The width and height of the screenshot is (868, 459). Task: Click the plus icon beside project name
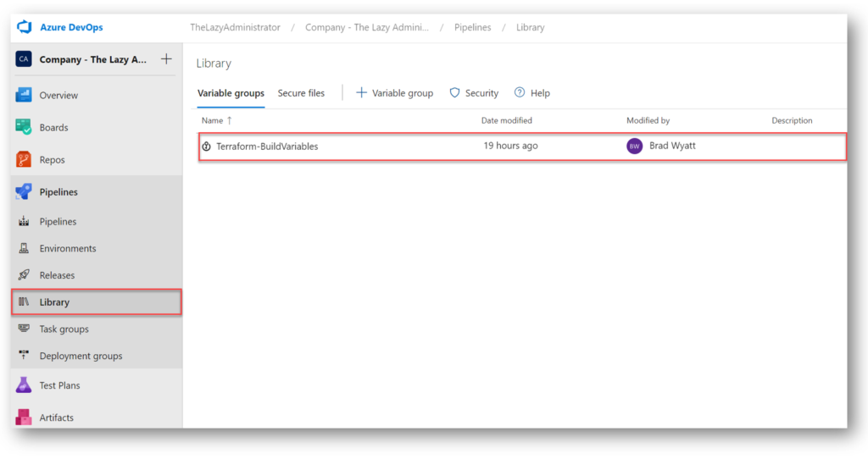(x=166, y=59)
